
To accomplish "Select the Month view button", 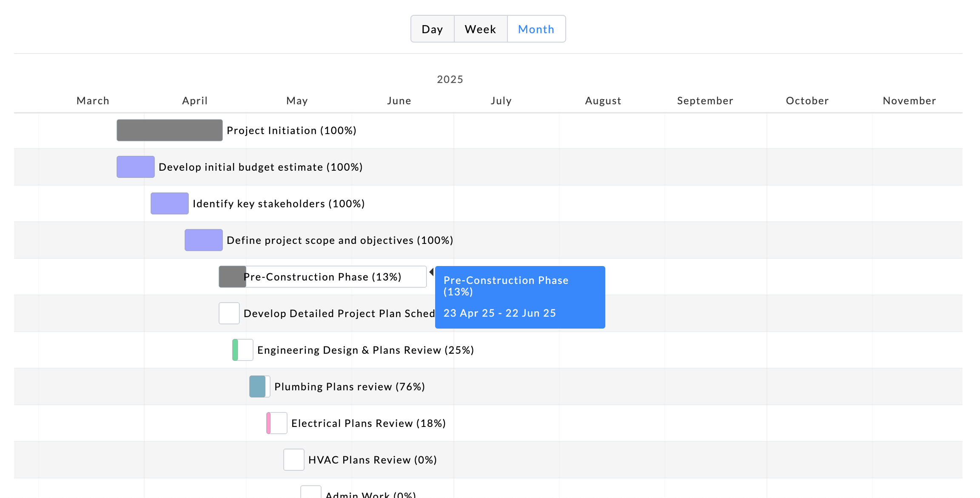I will (x=536, y=29).
